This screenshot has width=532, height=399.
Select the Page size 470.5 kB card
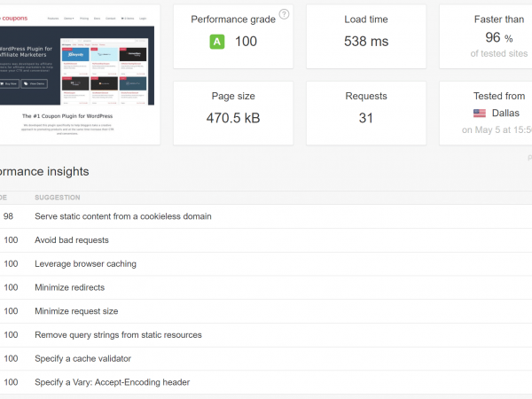pos(232,113)
